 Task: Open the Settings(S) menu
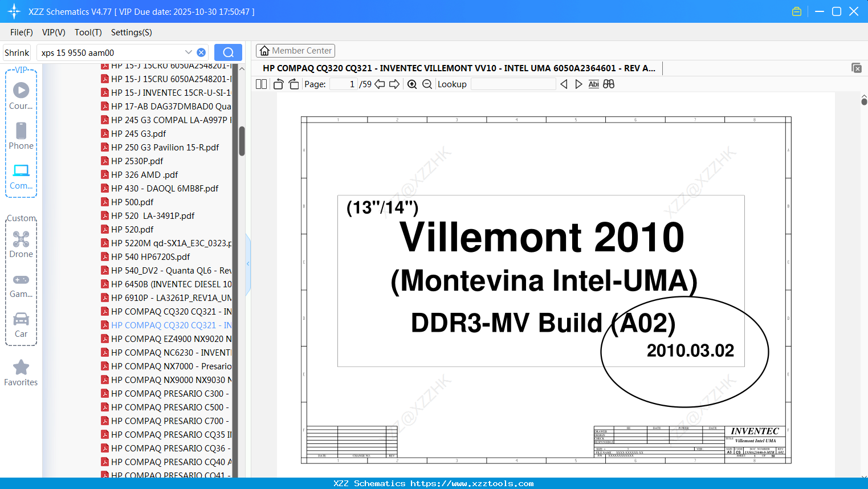132,32
